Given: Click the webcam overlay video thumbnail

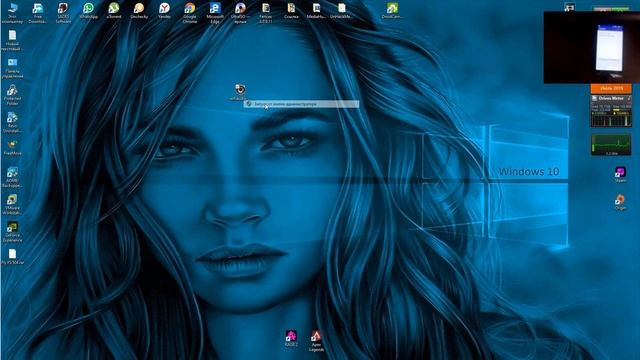Looking at the screenshot, I should [592, 47].
